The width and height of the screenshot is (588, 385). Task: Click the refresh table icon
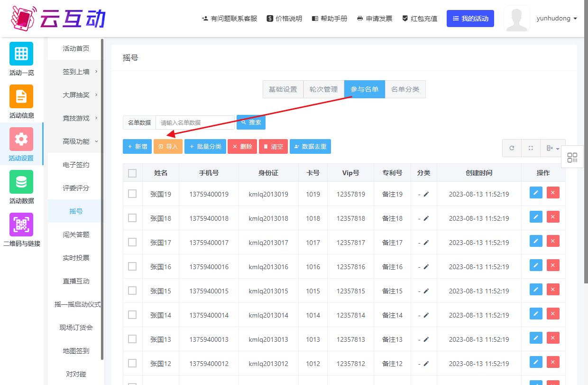(x=512, y=148)
